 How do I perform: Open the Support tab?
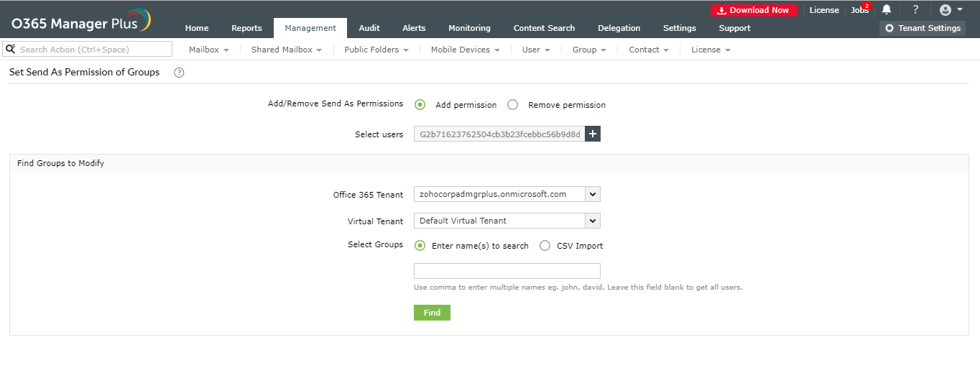pyautogui.click(x=734, y=28)
